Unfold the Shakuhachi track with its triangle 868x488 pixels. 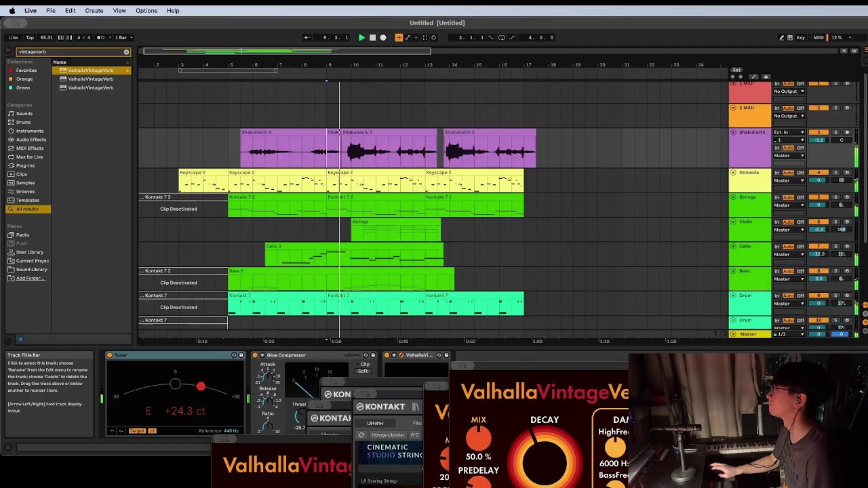(x=733, y=132)
